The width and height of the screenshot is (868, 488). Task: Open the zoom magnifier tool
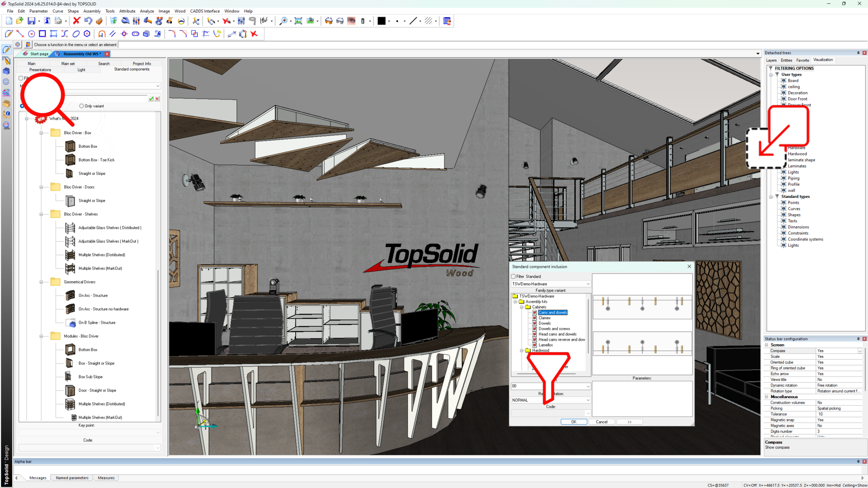click(x=283, y=21)
